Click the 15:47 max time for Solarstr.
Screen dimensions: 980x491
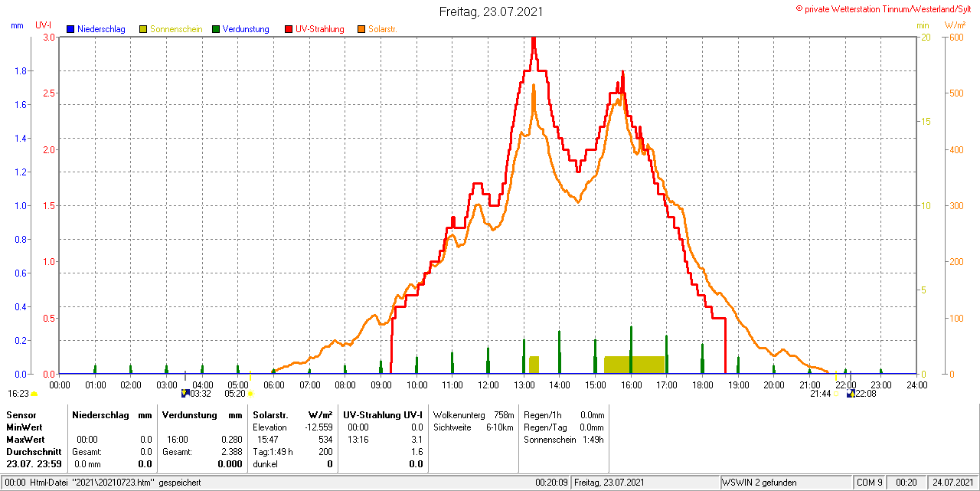click(x=267, y=439)
